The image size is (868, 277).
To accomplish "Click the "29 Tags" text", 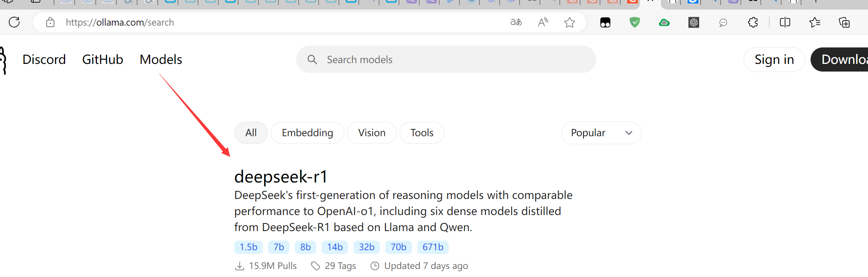I will [340, 266].
